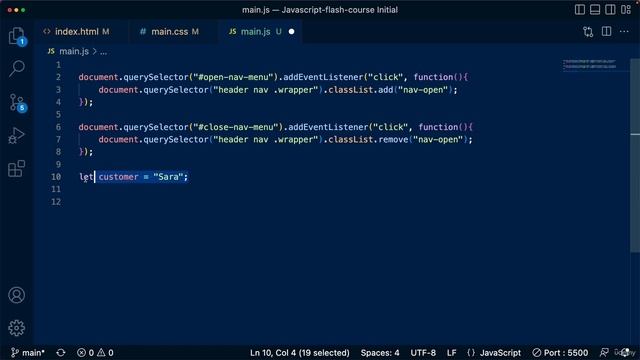Click classList.add on line 3
This screenshot has width=640, height=360.
[361, 89]
